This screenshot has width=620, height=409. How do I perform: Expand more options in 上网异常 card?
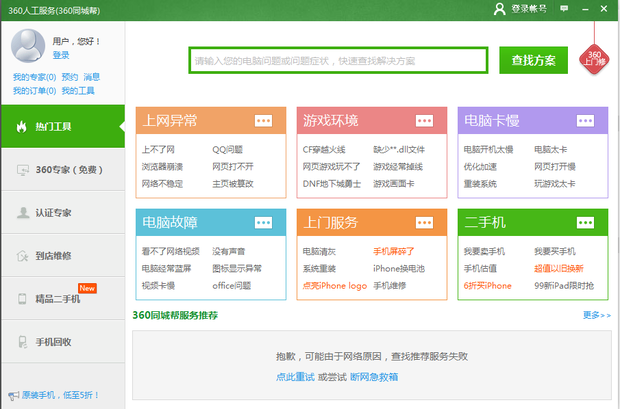coord(264,121)
